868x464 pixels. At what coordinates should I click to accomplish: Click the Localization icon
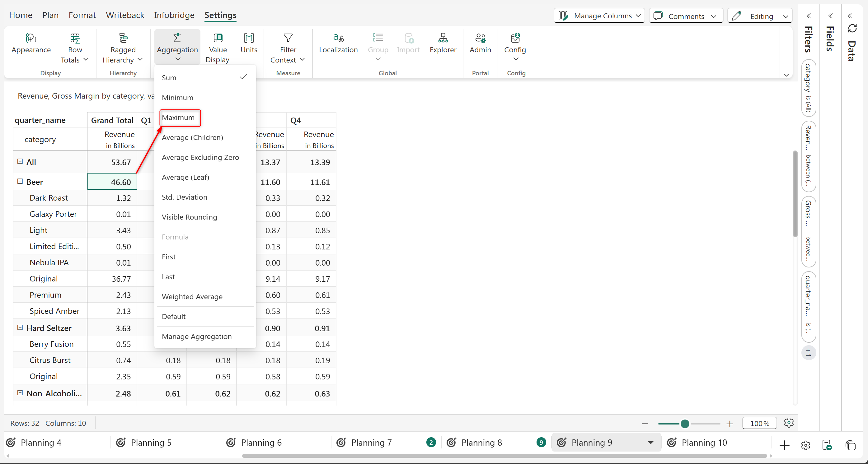(338, 38)
